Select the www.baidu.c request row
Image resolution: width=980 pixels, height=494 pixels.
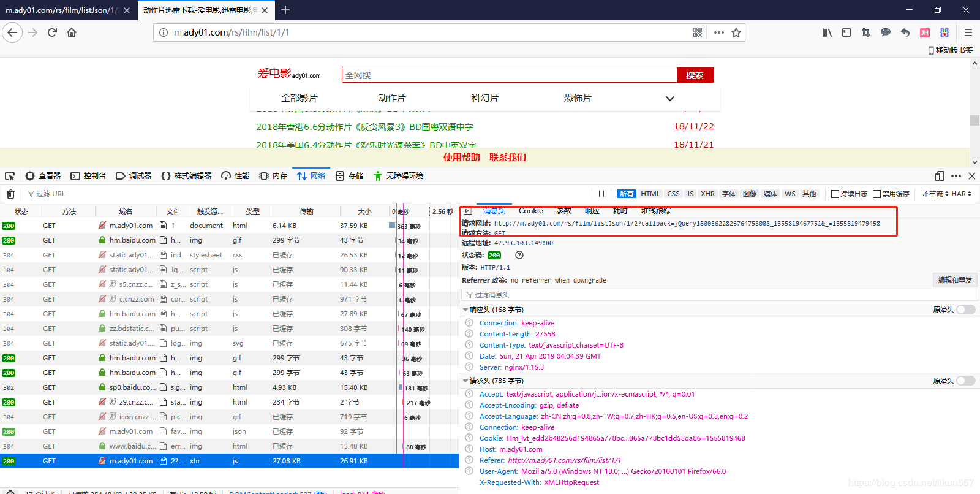[229, 446]
